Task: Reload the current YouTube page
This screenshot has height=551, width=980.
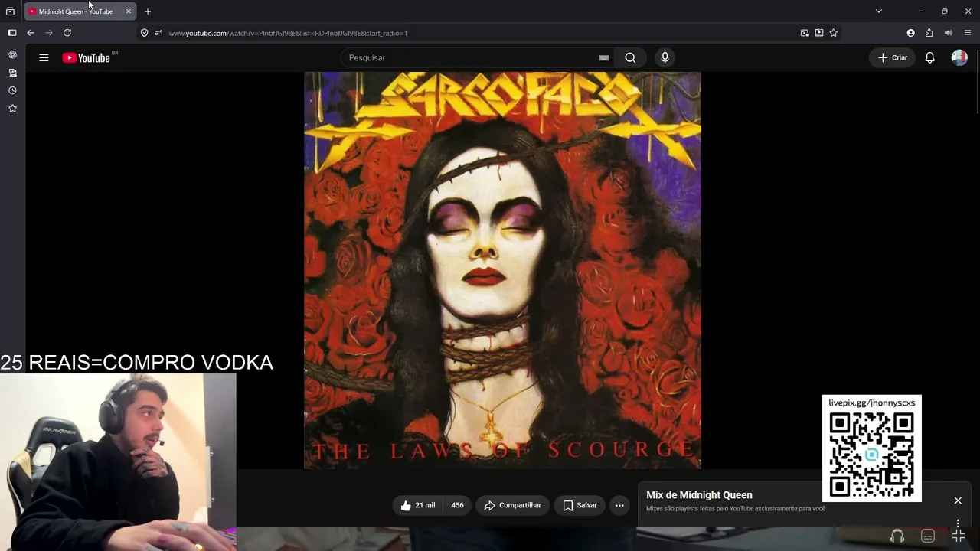Action: [67, 33]
